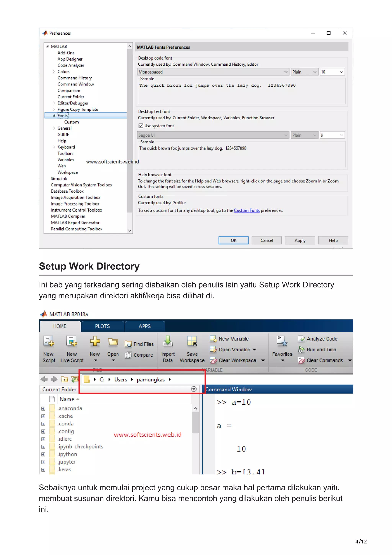
Task: Click the Apply button
Action: click(x=300, y=240)
